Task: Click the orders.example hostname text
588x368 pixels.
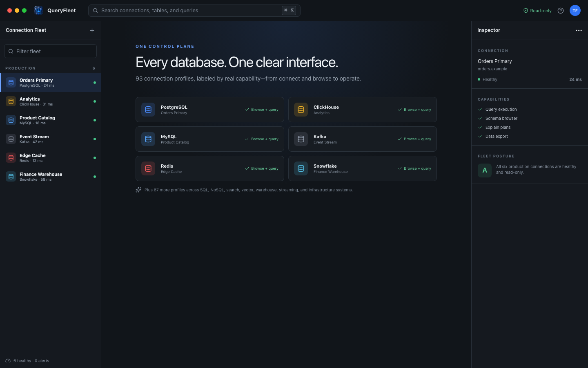Action: click(x=492, y=69)
